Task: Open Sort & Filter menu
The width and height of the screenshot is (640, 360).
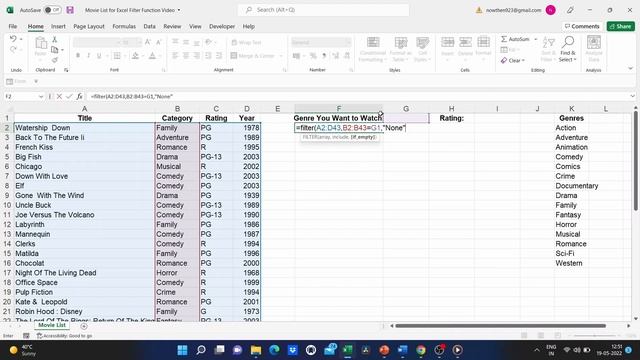Action: click(549, 49)
